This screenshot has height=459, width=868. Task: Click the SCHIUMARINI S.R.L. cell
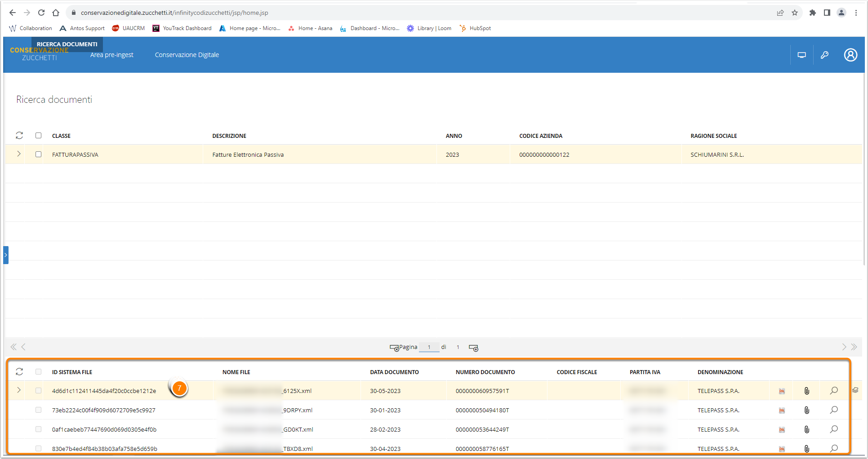[x=717, y=154]
